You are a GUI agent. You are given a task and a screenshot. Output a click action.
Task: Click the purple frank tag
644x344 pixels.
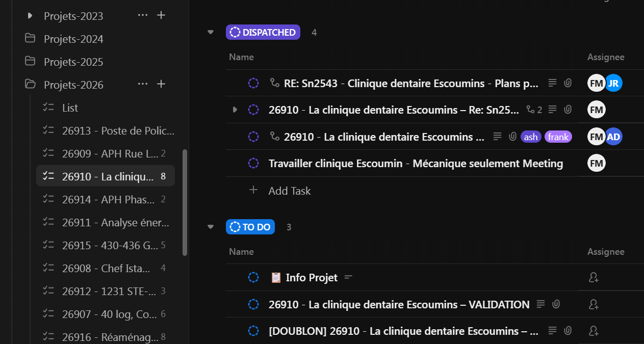[x=558, y=137]
